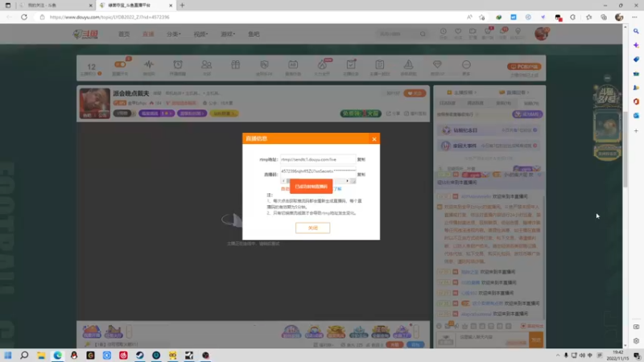Viewport: 644px width, 362px height.
Task: Click the magnifier icon in the Douyu search box
Action: tap(423, 34)
